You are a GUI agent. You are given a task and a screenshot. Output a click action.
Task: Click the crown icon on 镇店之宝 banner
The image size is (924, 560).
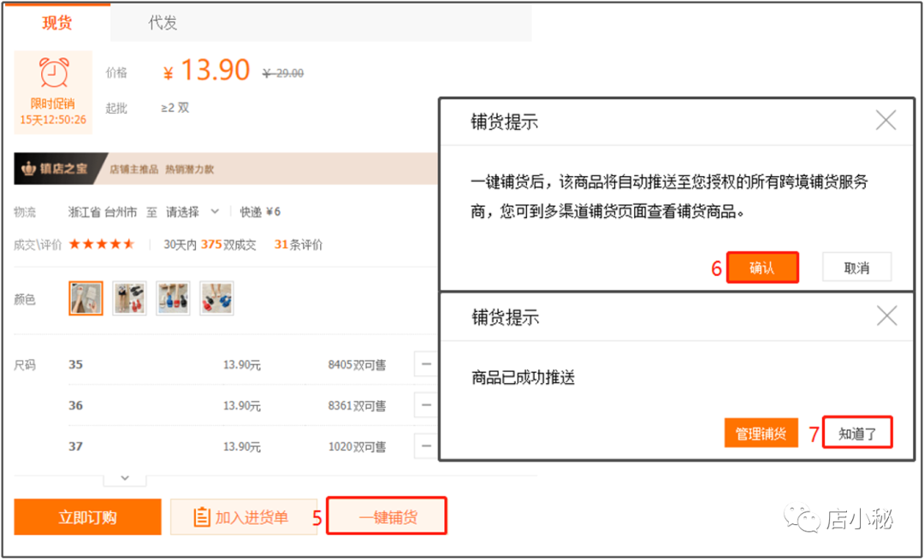29,168
